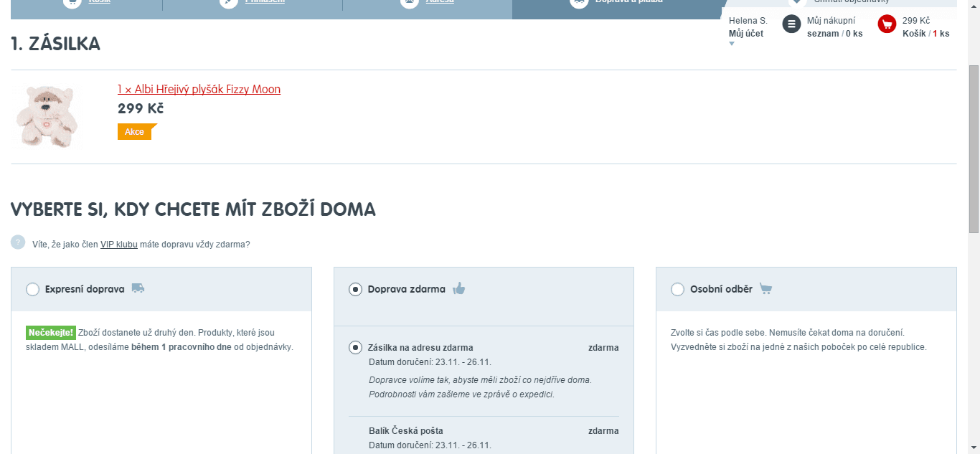Choose the Osobní odběr radio option

click(x=677, y=289)
